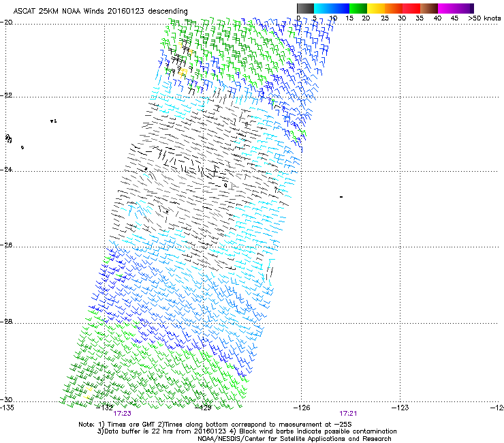Click the -135 longitude axis label
The height and width of the screenshot is (443, 504).
pos(7,408)
